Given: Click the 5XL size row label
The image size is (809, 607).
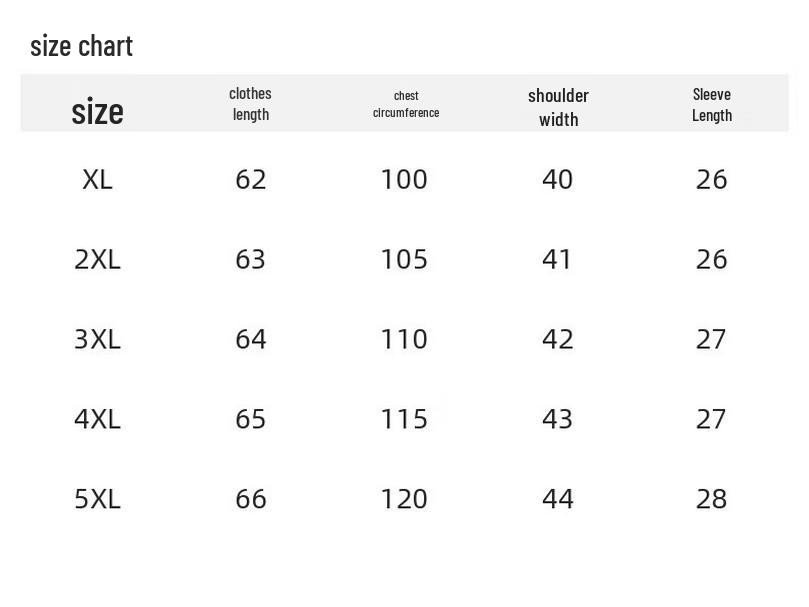Looking at the screenshot, I should (x=97, y=499).
